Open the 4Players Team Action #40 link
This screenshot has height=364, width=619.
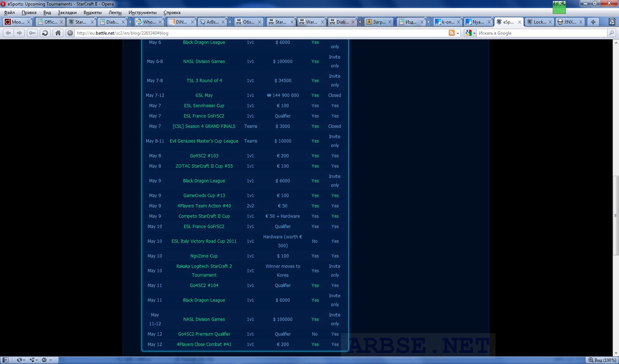[x=204, y=206]
